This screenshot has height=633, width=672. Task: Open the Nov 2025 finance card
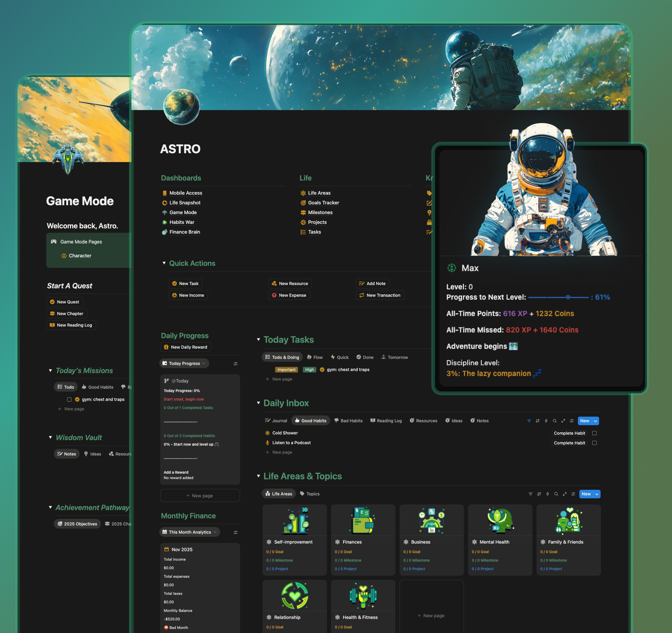[200, 588]
